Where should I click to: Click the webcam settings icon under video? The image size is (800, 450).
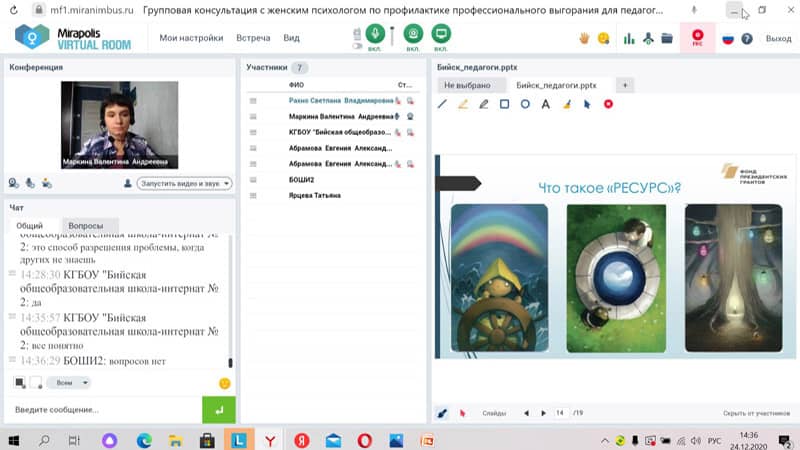tap(14, 183)
